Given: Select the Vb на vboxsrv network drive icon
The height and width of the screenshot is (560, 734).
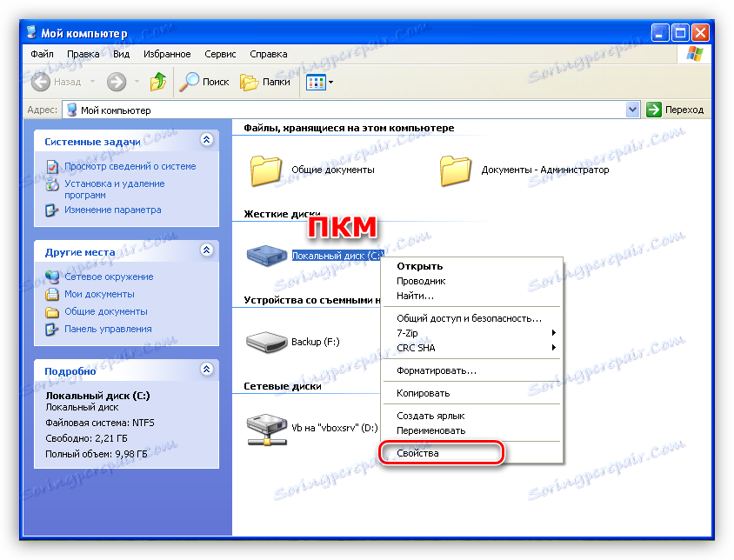Looking at the screenshot, I should click(267, 429).
